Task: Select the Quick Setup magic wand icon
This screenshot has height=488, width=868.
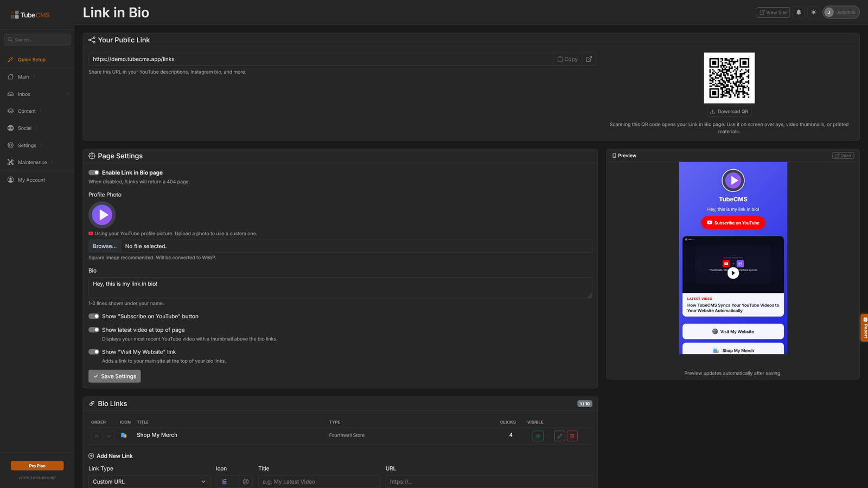Action: [x=10, y=60]
